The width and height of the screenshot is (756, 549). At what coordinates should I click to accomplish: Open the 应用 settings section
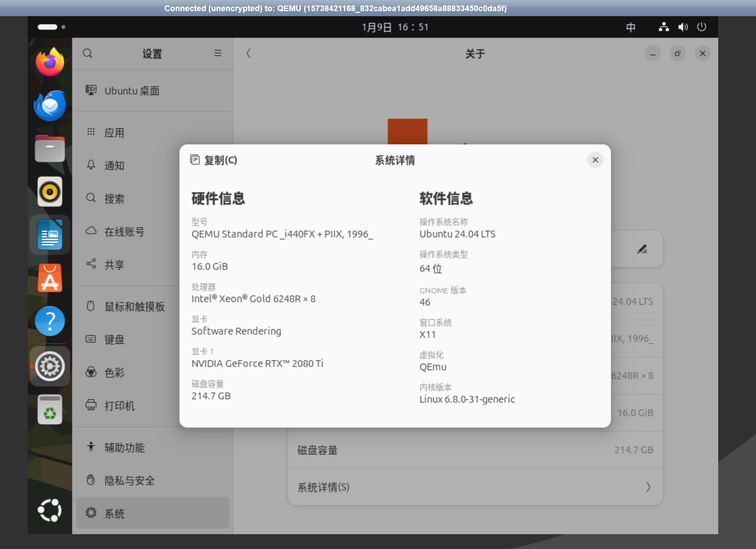pyautogui.click(x=114, y=133)
